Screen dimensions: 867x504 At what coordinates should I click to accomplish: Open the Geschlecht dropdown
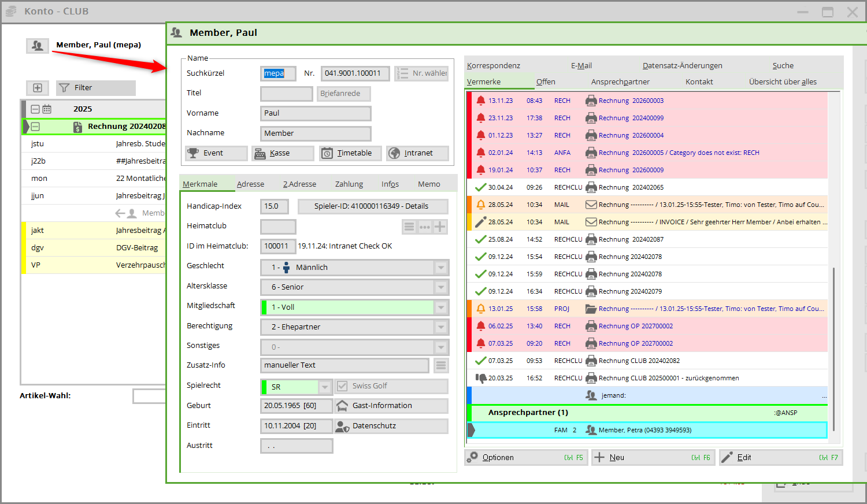(441, 268)
